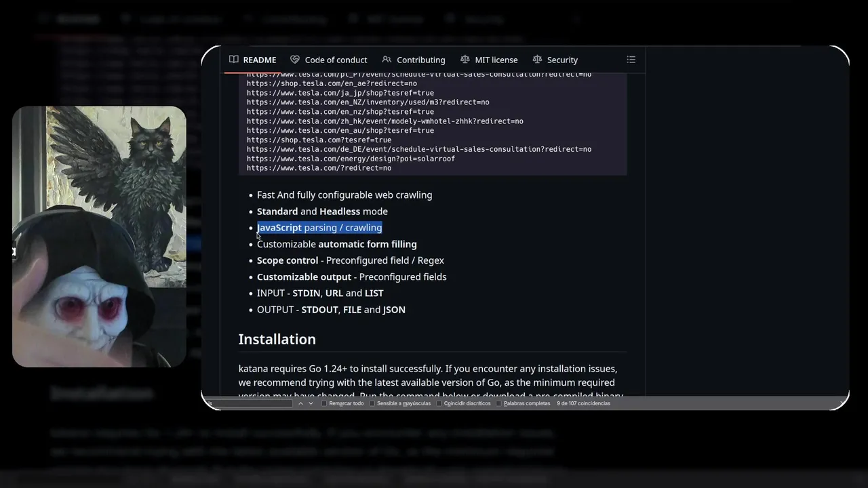Viewport: 868px width, 488px height.
Task: Enable Sensible a mayúsculas checkbox
Action: 372,403
